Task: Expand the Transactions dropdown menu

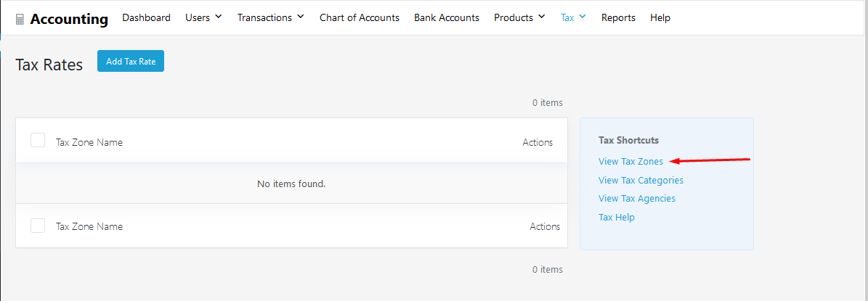Action: coord(270,17)
